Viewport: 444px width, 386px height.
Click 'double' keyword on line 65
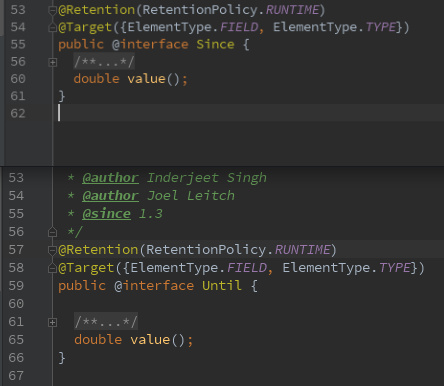coord(98,340)
